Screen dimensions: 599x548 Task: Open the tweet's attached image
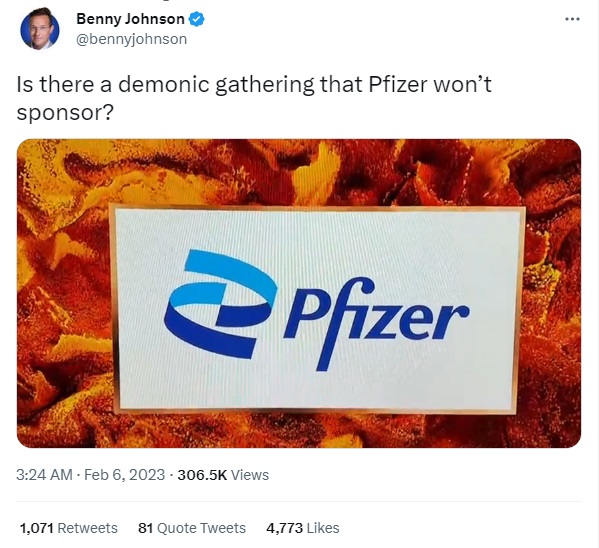pyautogui.click(x=299, y=293)
